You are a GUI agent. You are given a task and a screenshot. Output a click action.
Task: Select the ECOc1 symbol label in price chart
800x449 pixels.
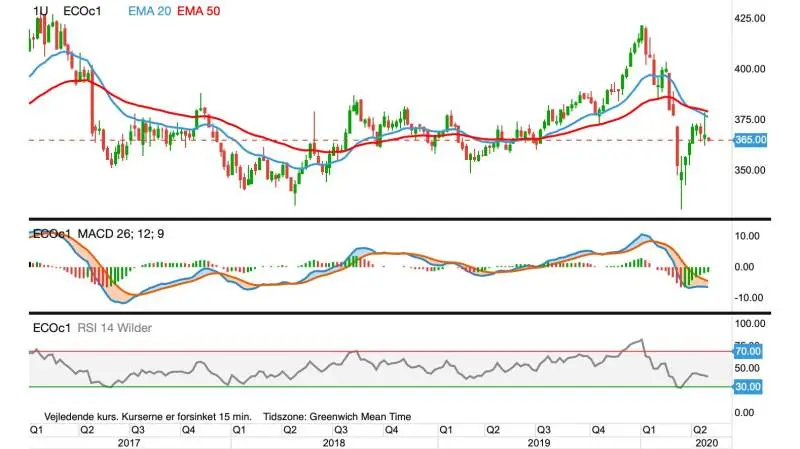pyautogui.click(x=82, y=11)
